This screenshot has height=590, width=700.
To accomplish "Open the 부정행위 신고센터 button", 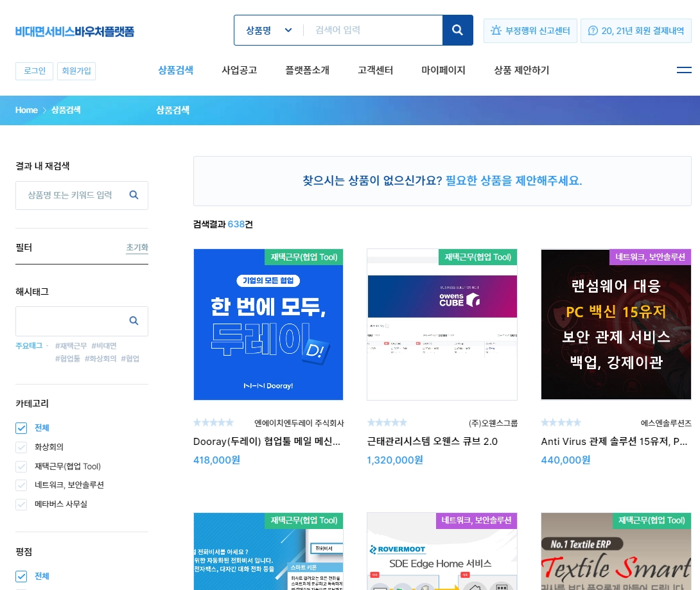I will click(530, 30).
